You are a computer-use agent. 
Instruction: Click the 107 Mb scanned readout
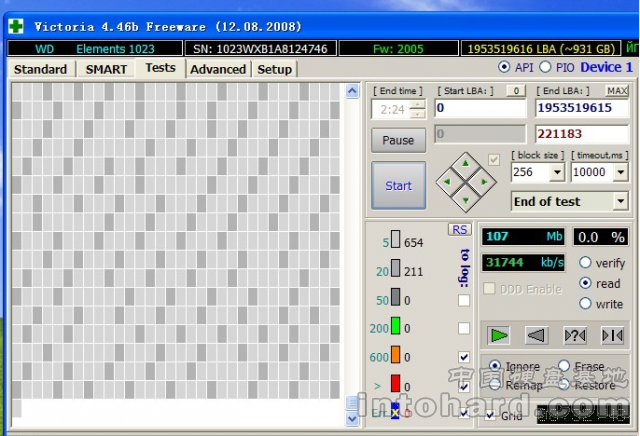523,237
